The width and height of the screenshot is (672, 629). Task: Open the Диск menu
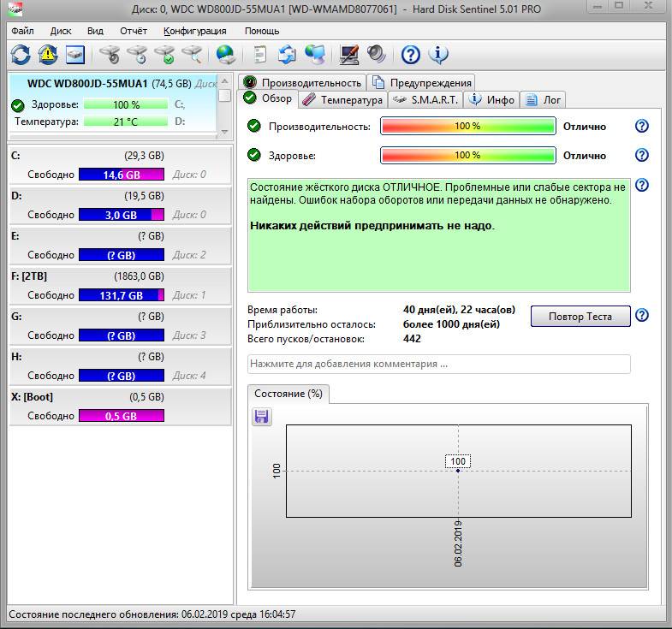click(x=61, y=30)
